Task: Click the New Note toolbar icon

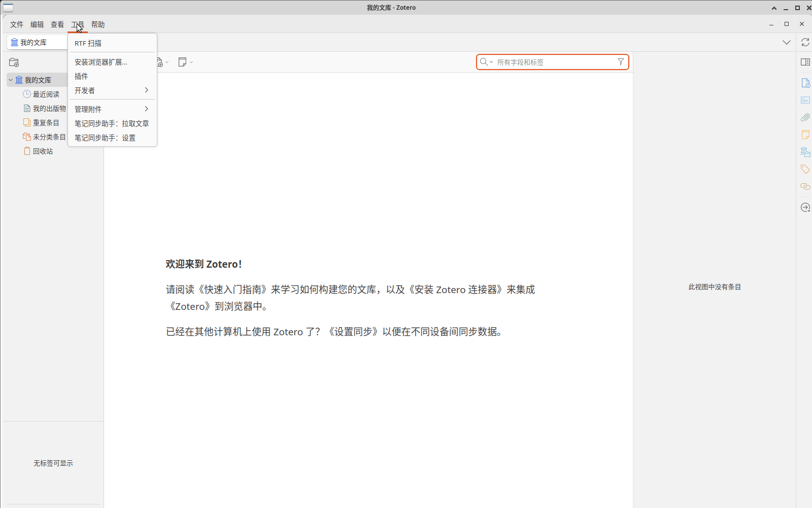Action: tap(182, 62)
